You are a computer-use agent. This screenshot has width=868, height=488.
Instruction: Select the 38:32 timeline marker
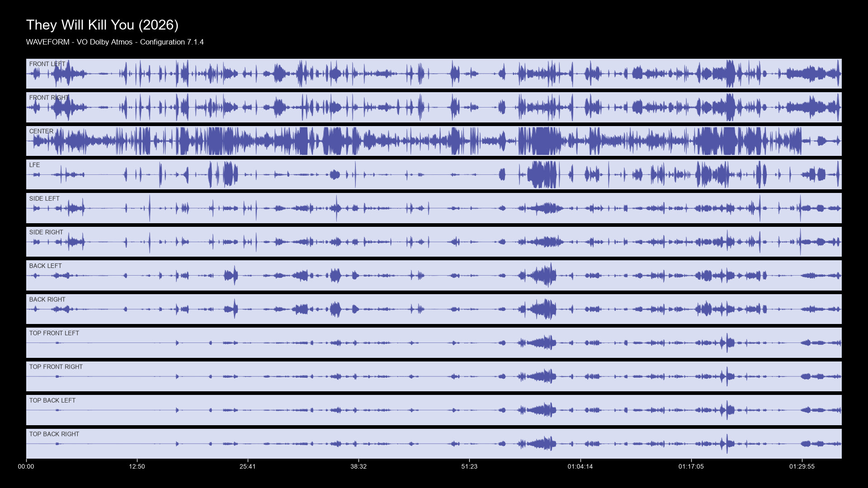359,467
